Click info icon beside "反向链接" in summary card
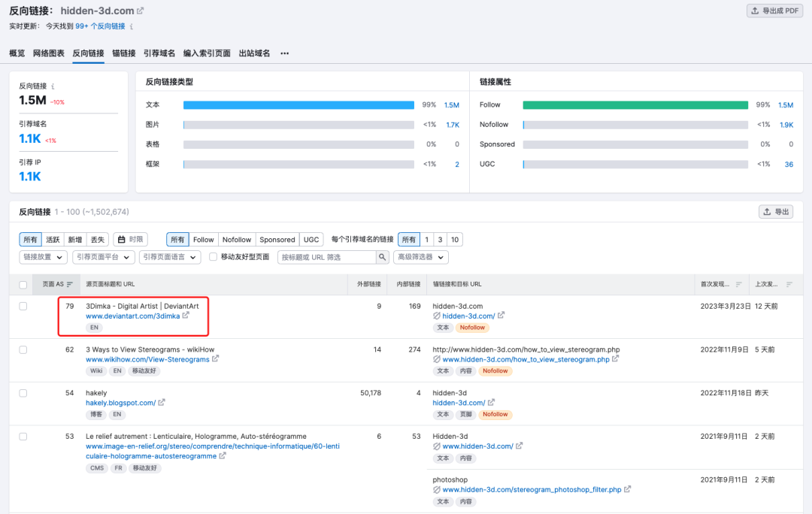The width and height of the screenshot is (812, 514). [x=53, y=86]
